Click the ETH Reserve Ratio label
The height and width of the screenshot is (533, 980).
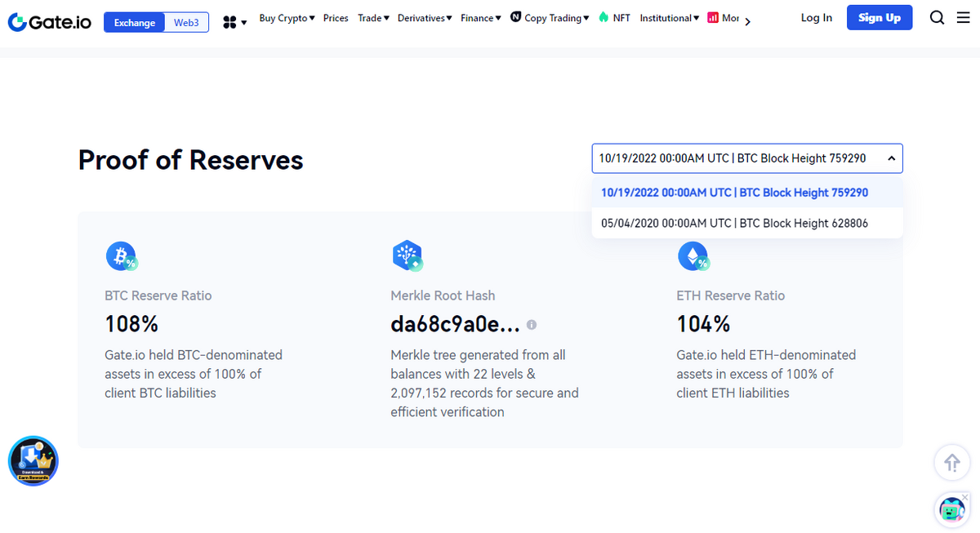(731, 295)
